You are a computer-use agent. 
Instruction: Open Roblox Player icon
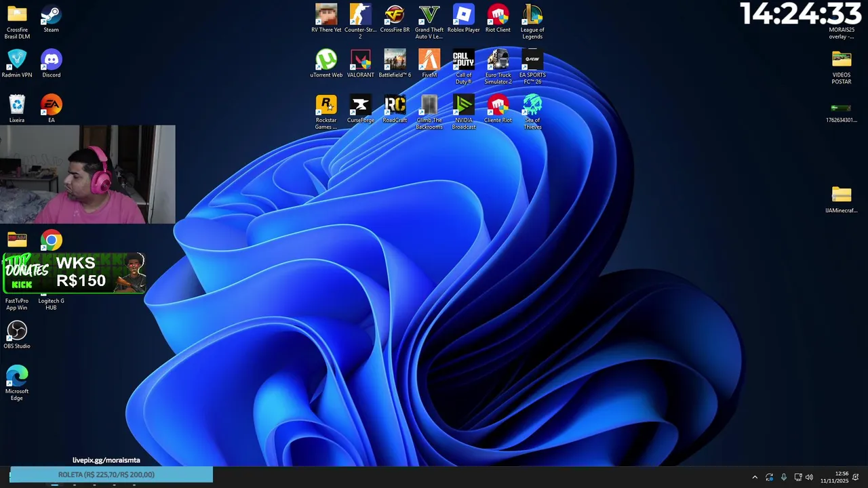coord(463,18)
